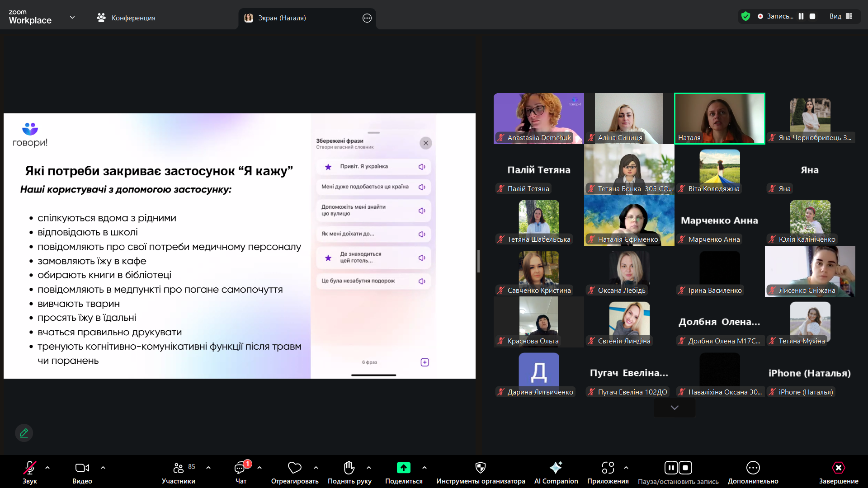Launch AI Companion sparkle icon

pos(556,468)
